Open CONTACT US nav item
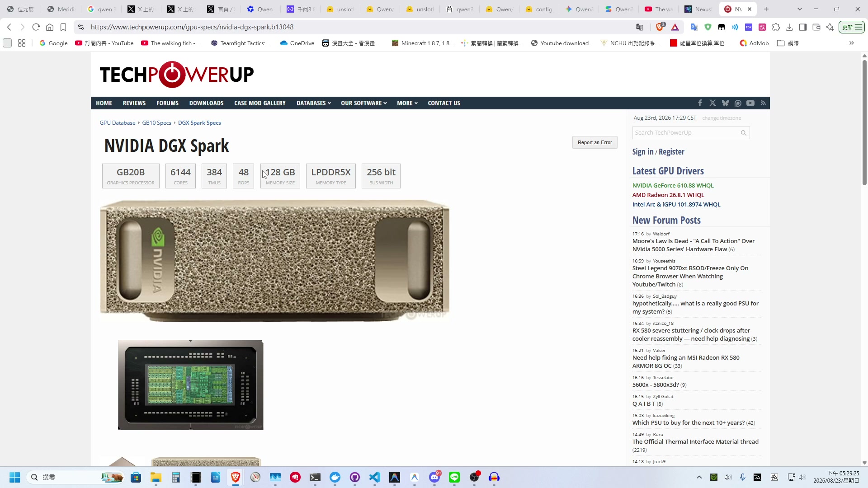 click(x=444, y=103)
